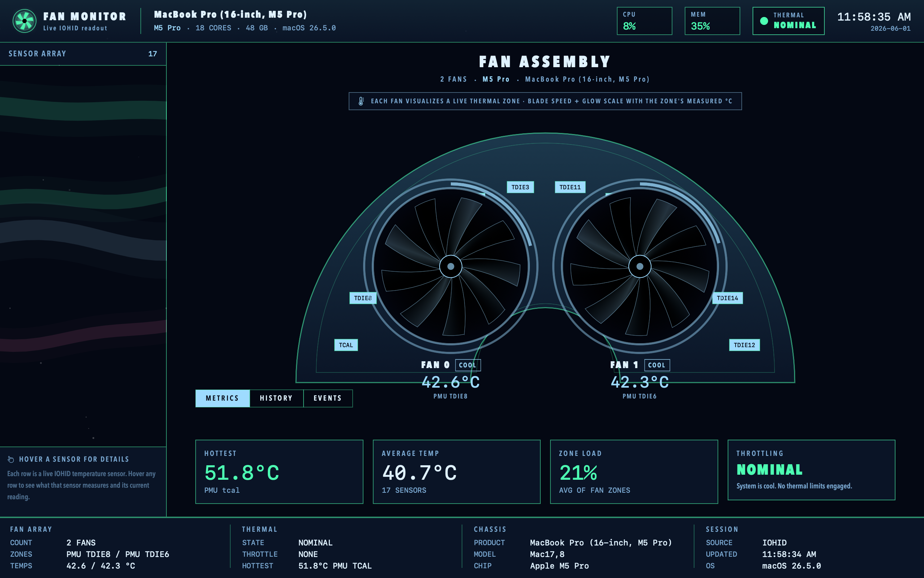Click the Fan Monitor app logo icon
Image resolution: width=924 pixels, height=578 pixels.
point(25,21)
